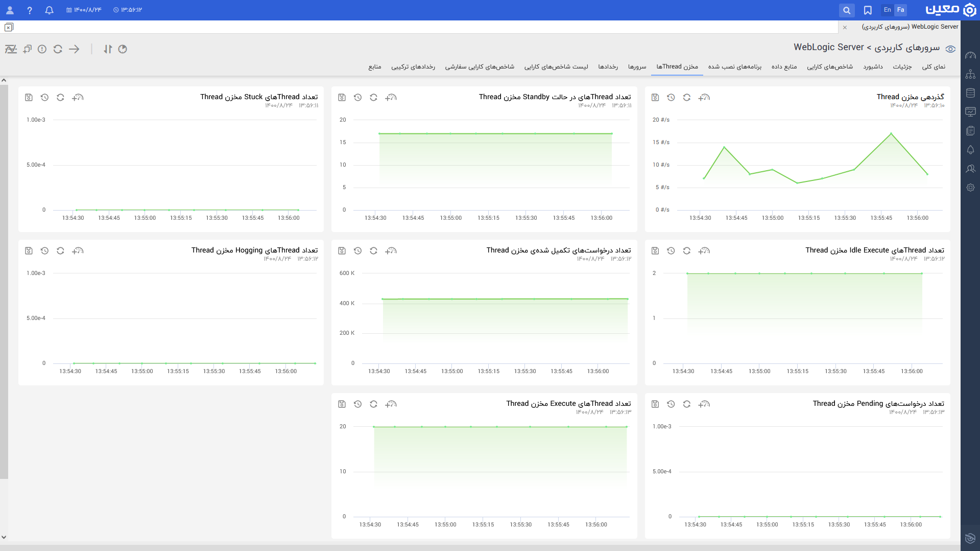The height and width of the screenshot is (551, 980).
Task: Click the sort arrows icon in the toolbar
Action: click(x=108, y=49)
